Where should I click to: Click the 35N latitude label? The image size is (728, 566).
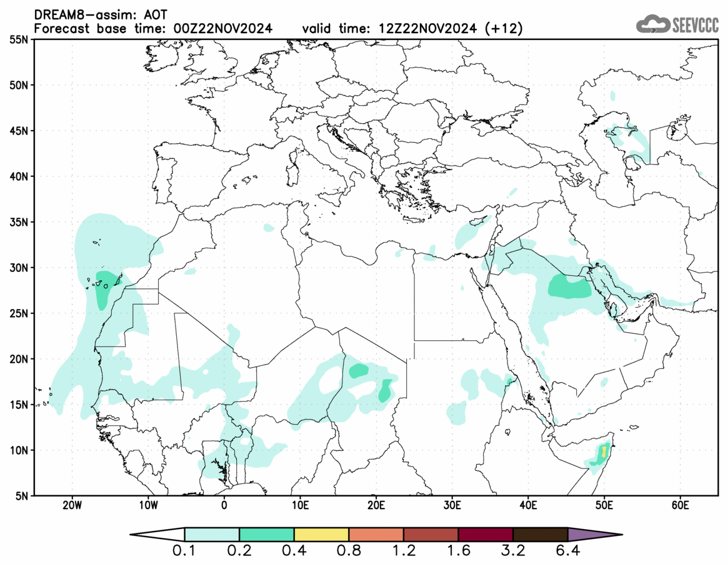(19, 222)
